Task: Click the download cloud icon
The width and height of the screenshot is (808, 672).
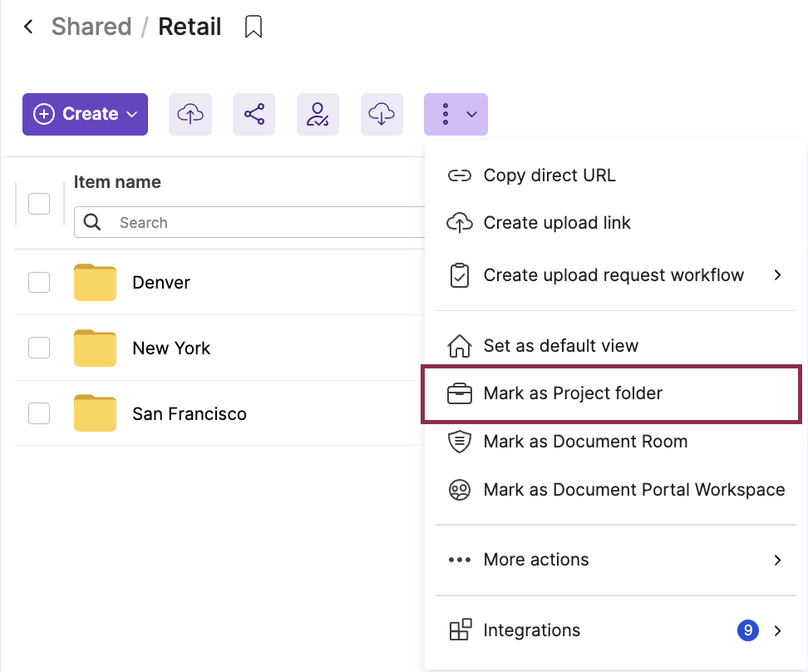Action: click(382, 114)
